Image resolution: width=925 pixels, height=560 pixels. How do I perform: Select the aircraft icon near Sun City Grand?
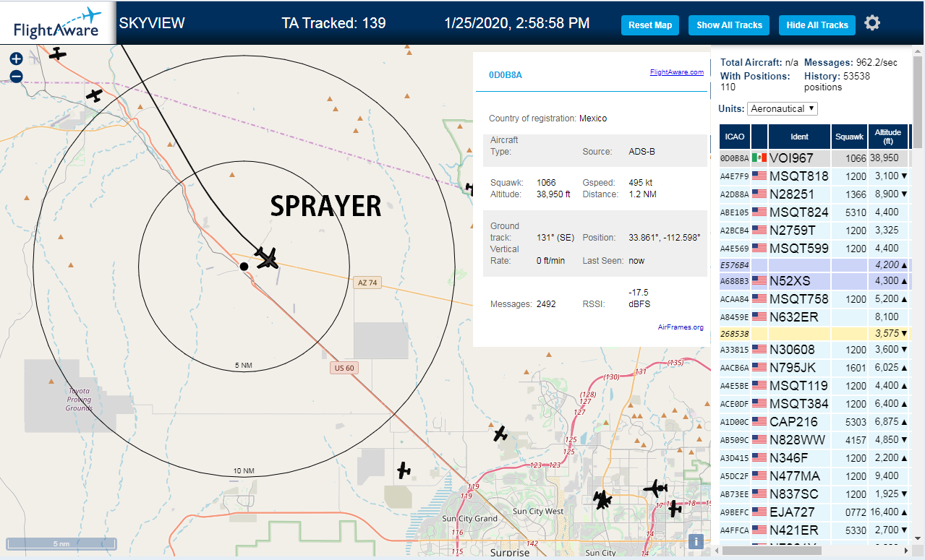(404, 470)
